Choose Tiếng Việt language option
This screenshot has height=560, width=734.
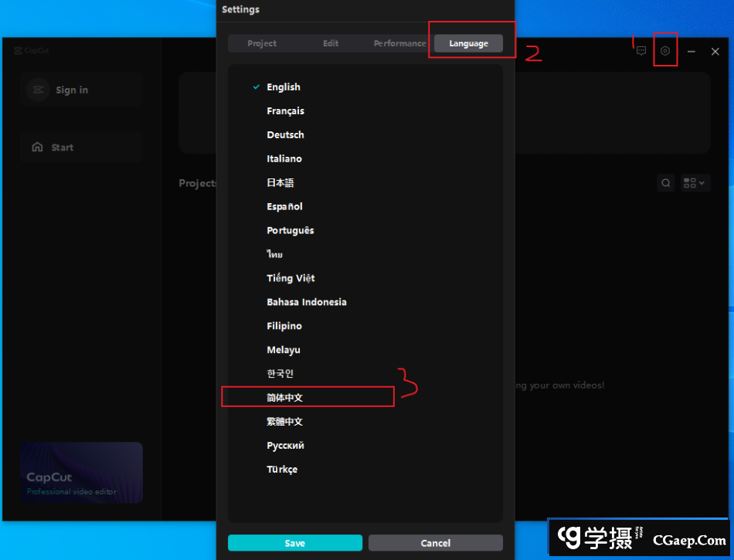289,278
